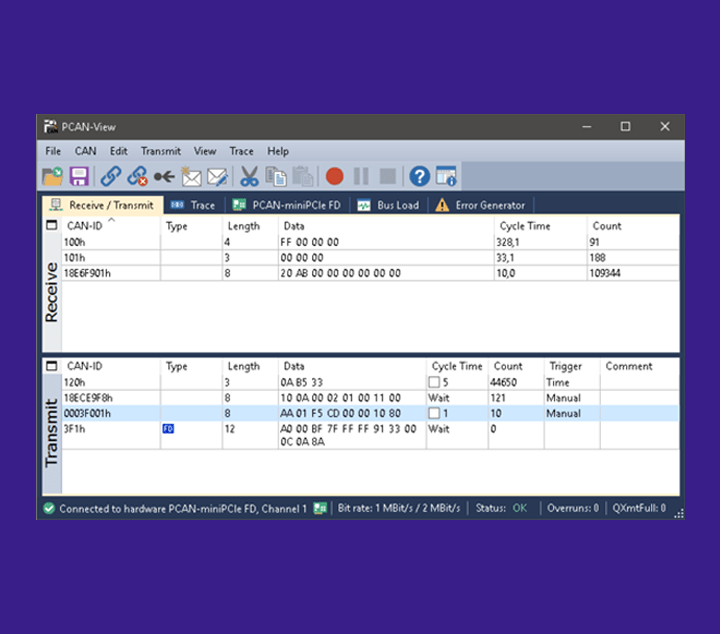This screenshot has width=720, height=634.
Task: Copy with the documents icon
Action: click(276, 176)
